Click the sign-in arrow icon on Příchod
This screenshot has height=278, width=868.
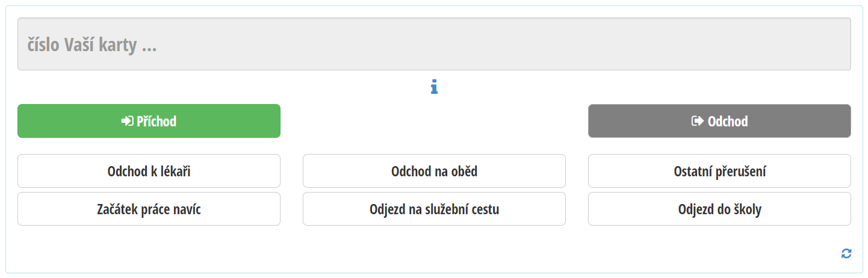pyautogui.click(x=126, y=122)
